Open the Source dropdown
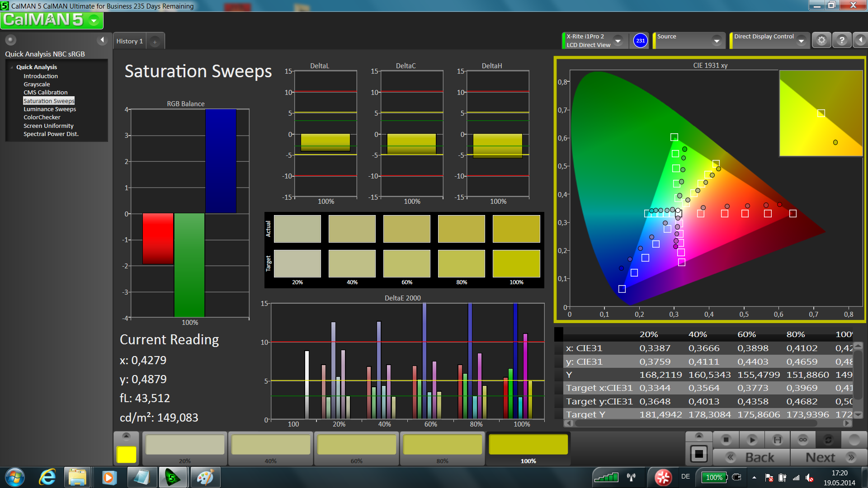The width and height of the screenshot is (868, 488). [x=716, y=41]
